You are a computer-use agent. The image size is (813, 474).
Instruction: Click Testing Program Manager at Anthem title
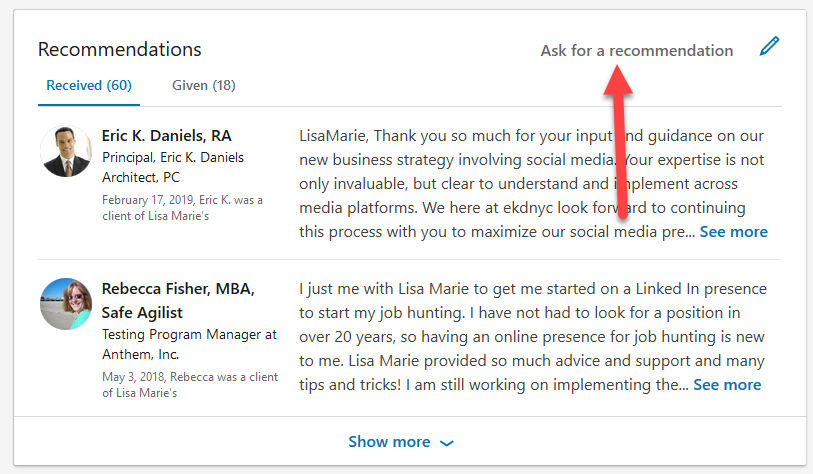click(x=189, y=344)
